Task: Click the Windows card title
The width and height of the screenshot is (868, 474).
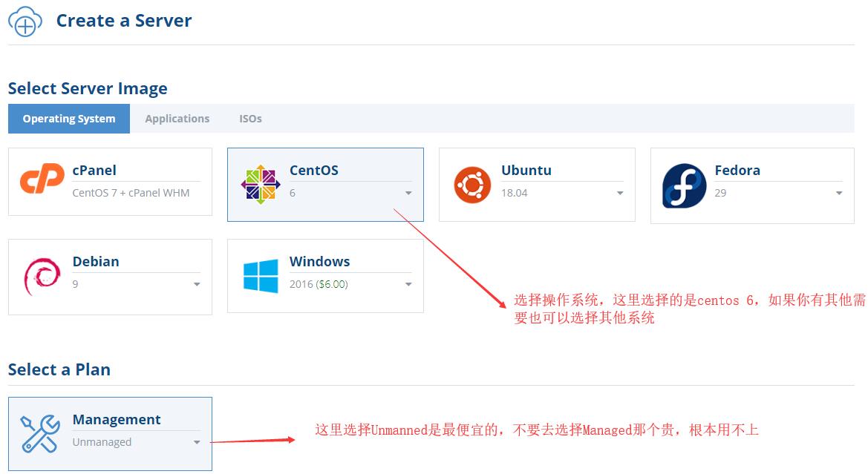Action: (x=319, y=262)
